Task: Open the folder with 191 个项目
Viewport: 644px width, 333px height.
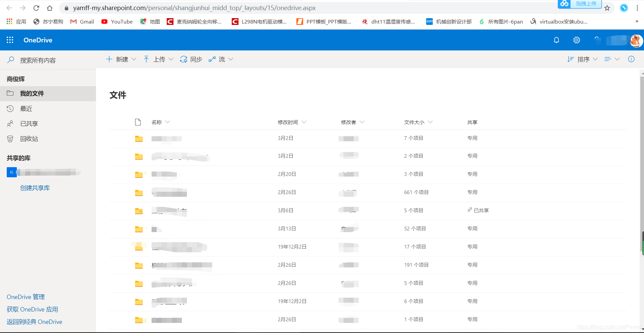Action: (x=182, y=265)
